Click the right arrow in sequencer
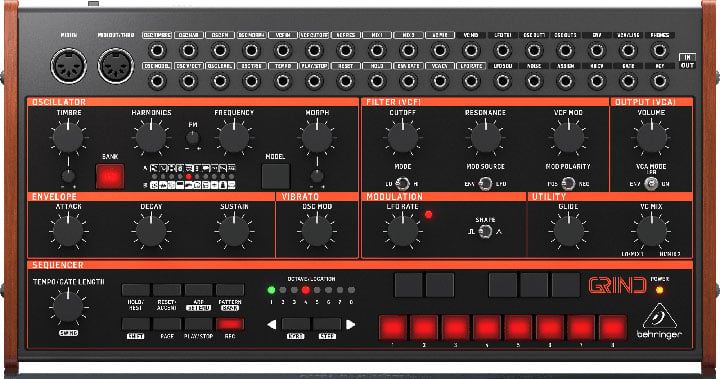The width and height of the screenshot is (720, 379). tap(351, 324)
